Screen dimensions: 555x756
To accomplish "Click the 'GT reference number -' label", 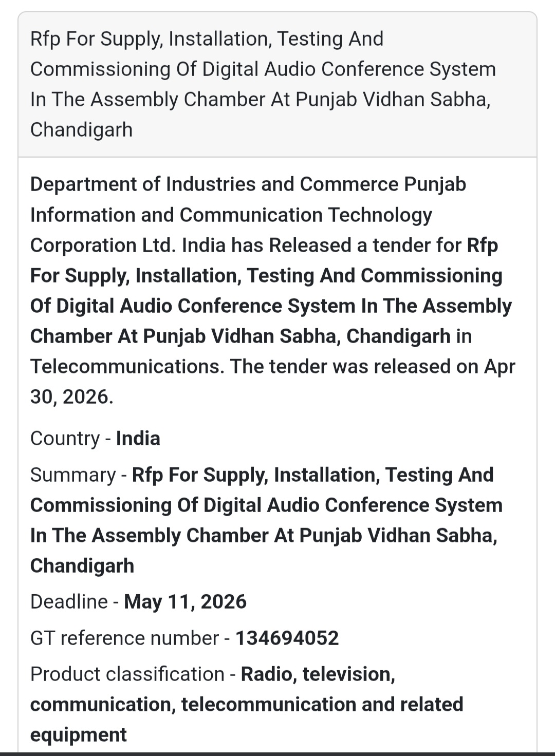I will pos(131,638).
